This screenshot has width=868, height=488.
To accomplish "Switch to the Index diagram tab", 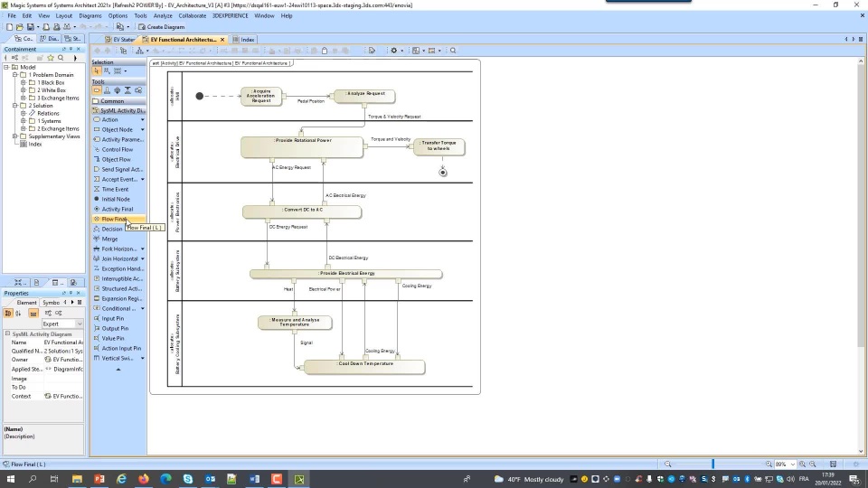I will pos(244,40).
